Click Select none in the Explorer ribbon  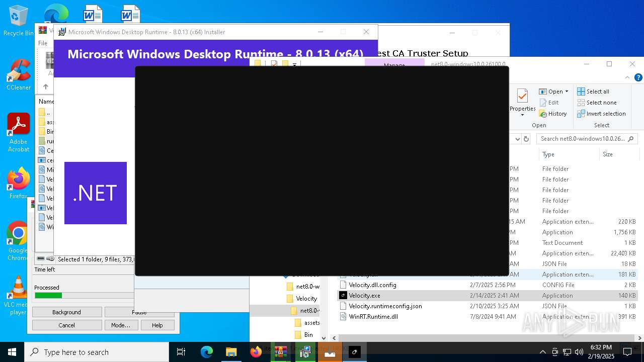coord(597,103)
